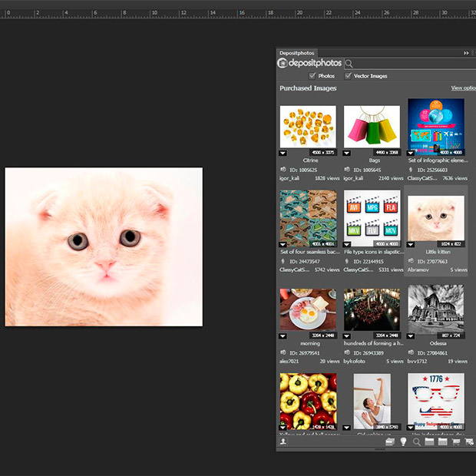This screenshot has height=476, width=476.
Task: Collapse the panel with the double-arrow icon
Action: tap(466, 53)
